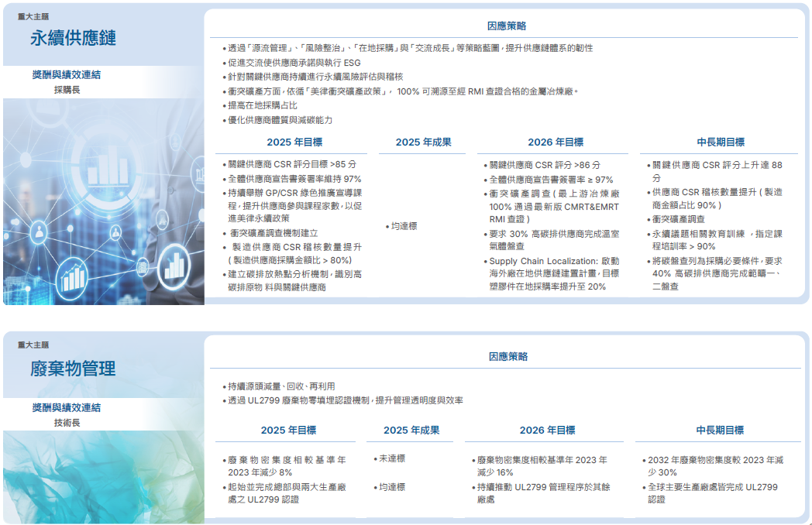Viewport: 812px width, 525px height.
Task: Click 持續推動 UL2799 管理程序 bullet
Action: click(x=541, y=493)
